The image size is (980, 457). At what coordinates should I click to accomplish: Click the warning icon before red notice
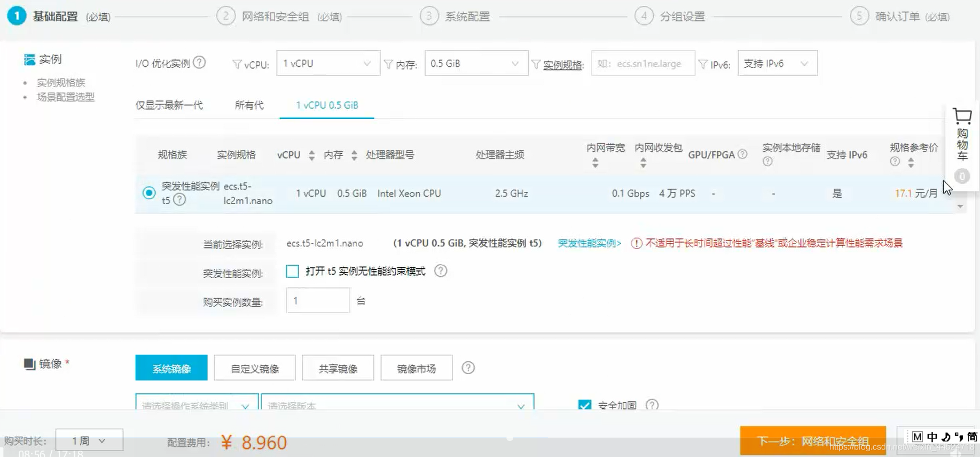tap(636, 243)
